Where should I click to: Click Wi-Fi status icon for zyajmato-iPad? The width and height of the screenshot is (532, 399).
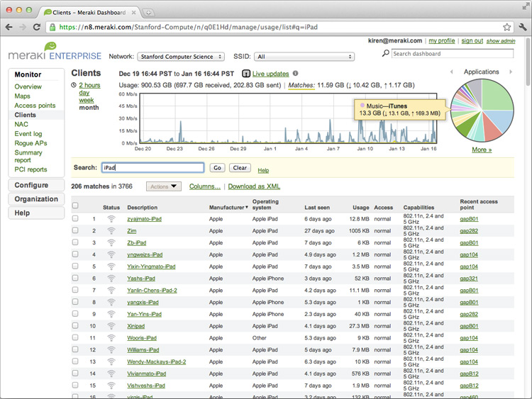pyautogui.click(x=111, y=219)
